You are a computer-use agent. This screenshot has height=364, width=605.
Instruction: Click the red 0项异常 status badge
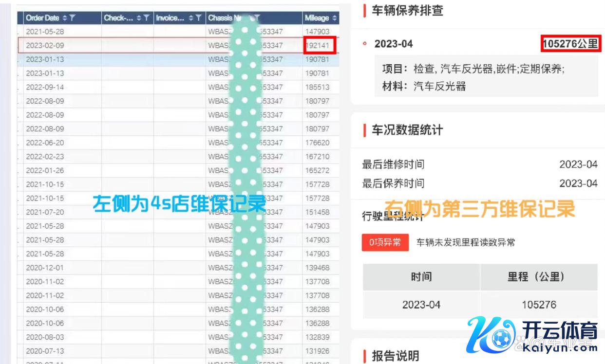coord(385,242)
